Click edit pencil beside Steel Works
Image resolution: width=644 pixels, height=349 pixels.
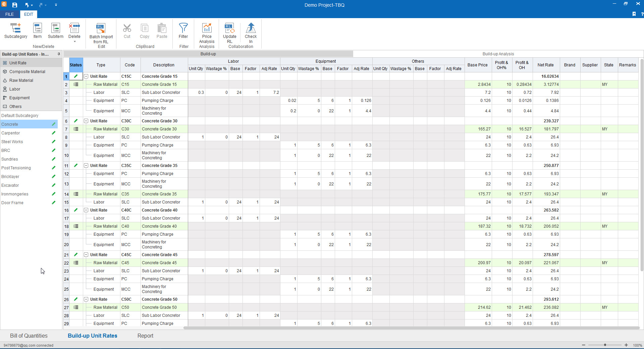tap(53, 142)
